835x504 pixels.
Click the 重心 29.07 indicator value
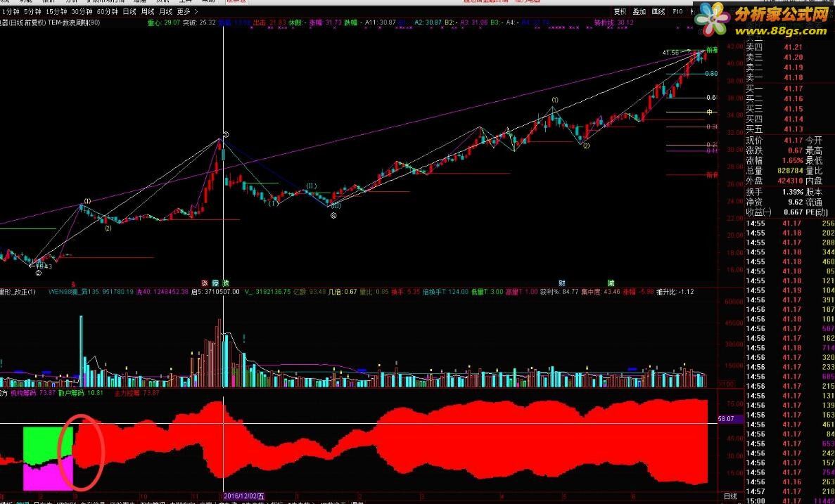coord(164,23)
